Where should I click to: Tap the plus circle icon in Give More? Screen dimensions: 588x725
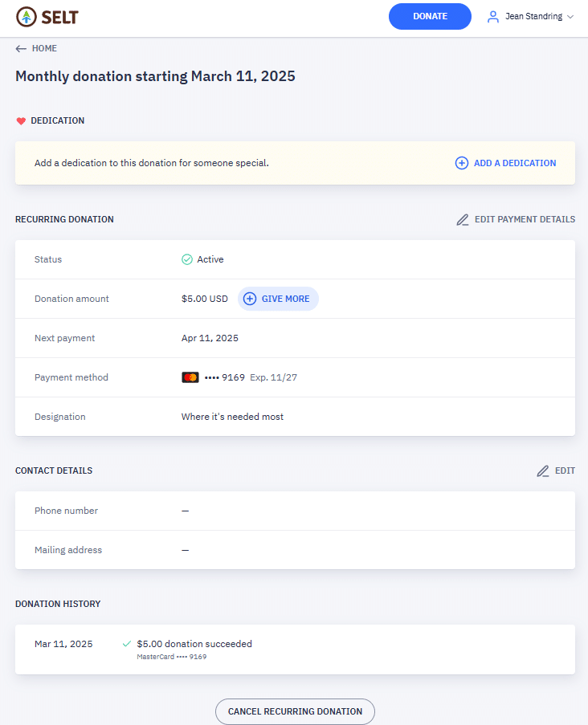click(250, 299)
